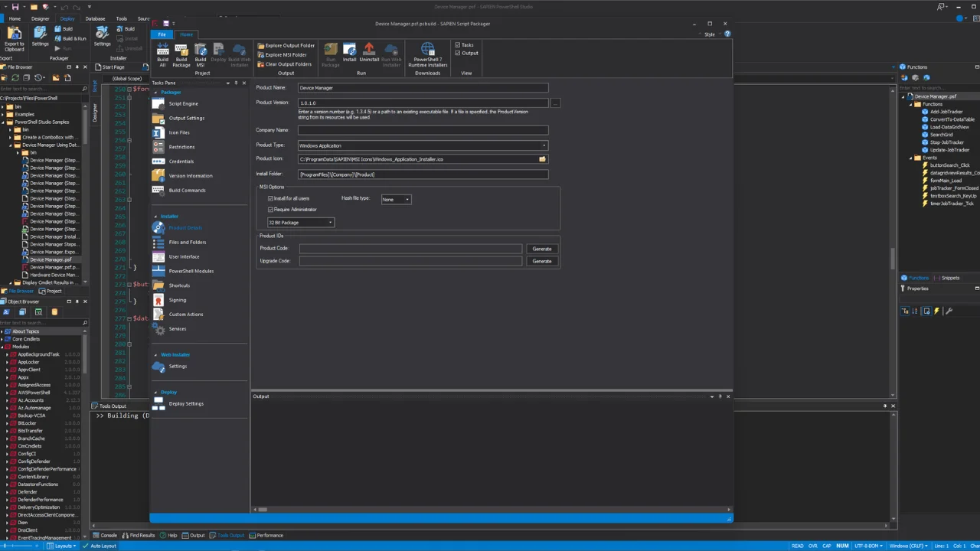The width and height of the screenshot is (980, 551).
Task: Switch to Database ribbon tab
Action: coord(95,18)
